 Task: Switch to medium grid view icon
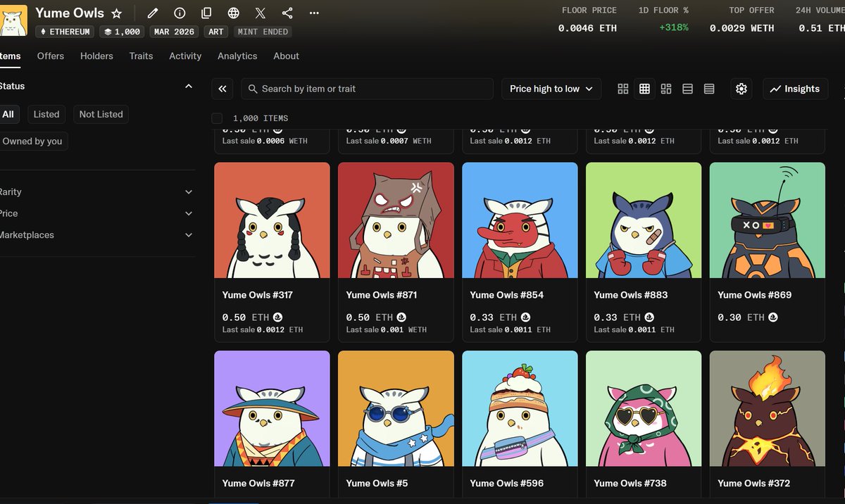[x=644, y=89]
